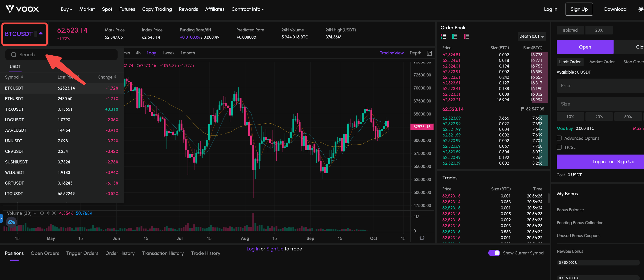Open the Contract Info dropdown
Screen dimensions: 644x280
248,9
